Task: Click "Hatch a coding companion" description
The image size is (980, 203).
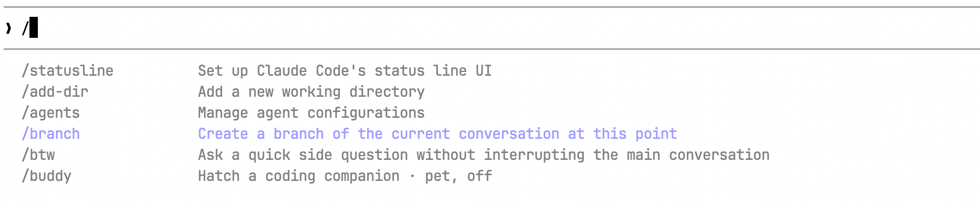Action: click(x=299, y=176)
